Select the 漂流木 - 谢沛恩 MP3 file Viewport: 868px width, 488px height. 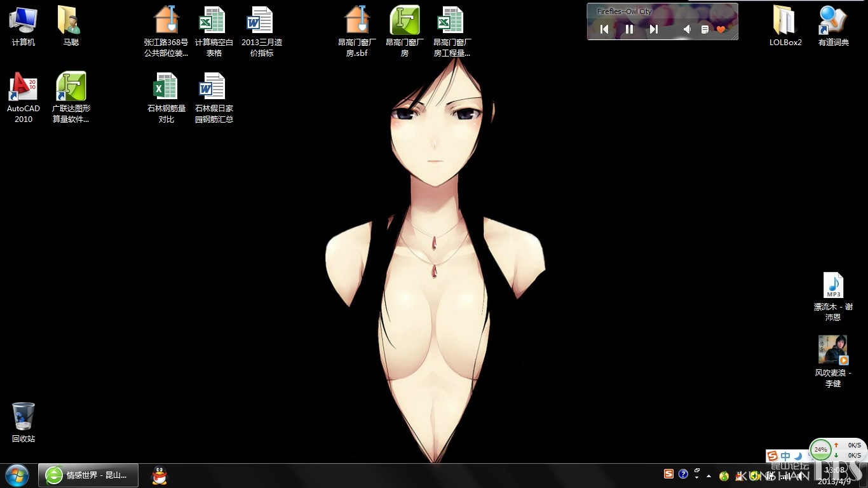833,297
